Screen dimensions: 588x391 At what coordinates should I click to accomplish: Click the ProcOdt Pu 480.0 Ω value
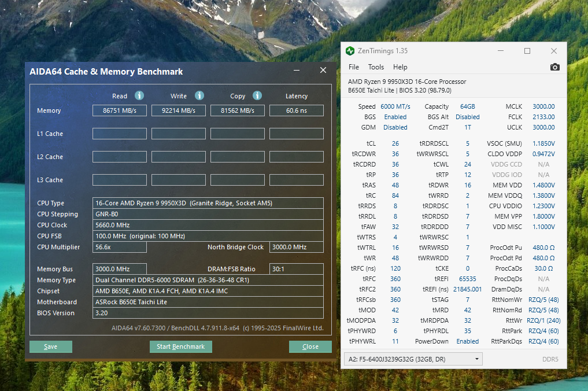tap(543, 248)
